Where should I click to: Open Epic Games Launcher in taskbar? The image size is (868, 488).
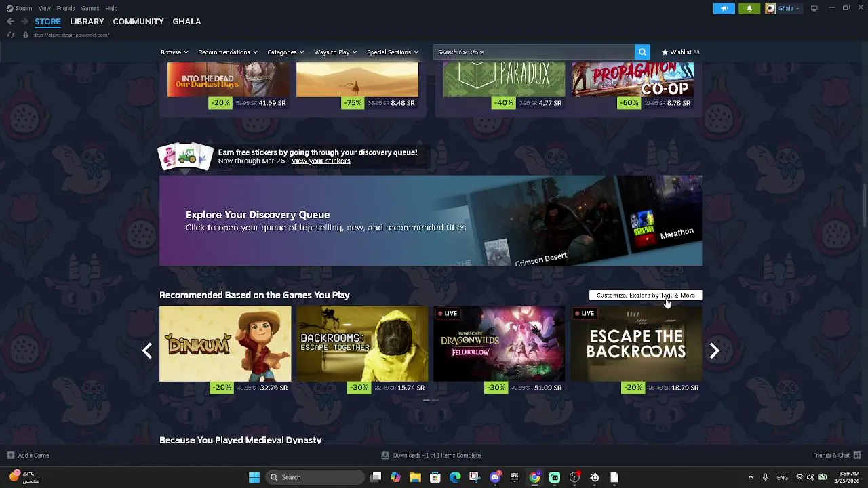point(515,477)
